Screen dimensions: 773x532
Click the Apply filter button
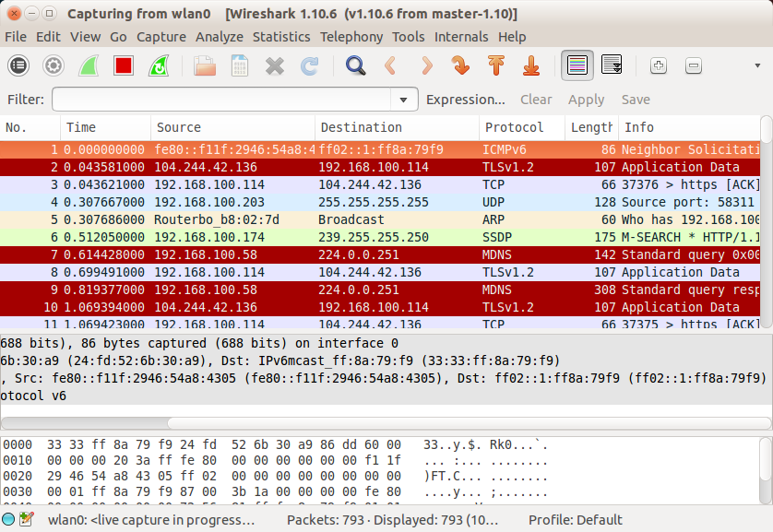coord(586,100)
